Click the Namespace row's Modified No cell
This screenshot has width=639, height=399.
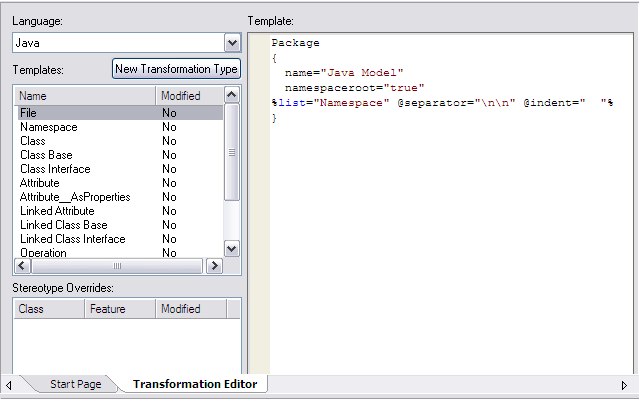click(169, 127)
